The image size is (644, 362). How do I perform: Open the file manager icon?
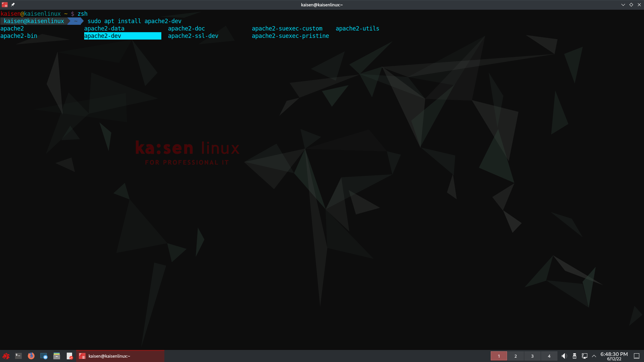click(x=57, y=356)
